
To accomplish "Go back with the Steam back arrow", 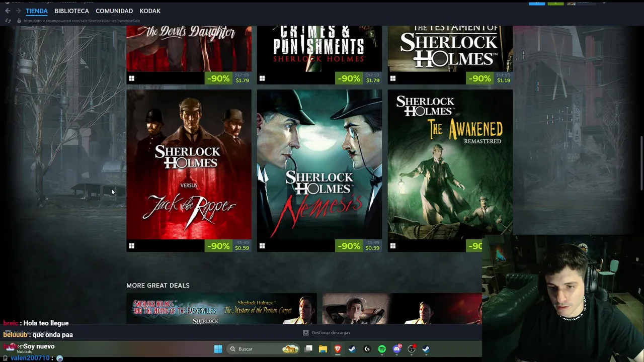I will click(8, 11).
